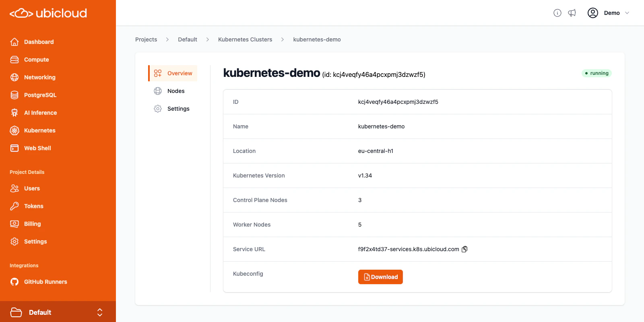
Task: Open Web Shell terminal icon
Action: (14, 148)
